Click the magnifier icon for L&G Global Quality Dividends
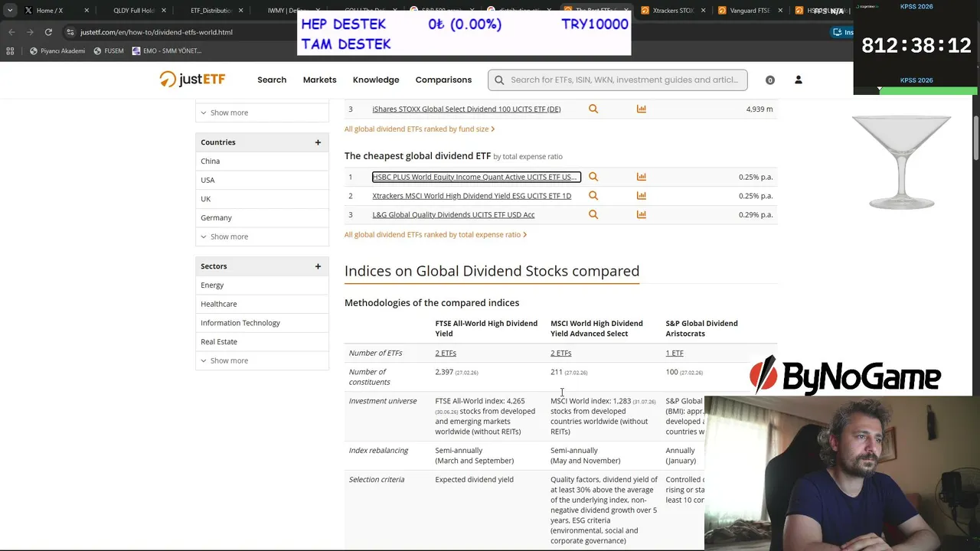This screenshot has height=551, width=980. 593,214
